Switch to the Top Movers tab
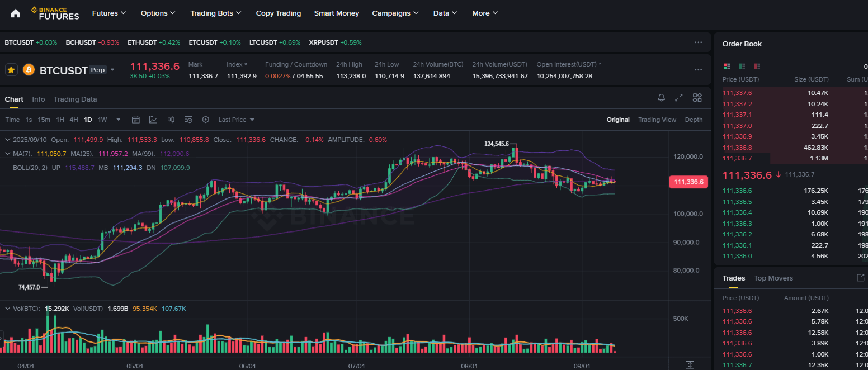The image size is (868, 370). tap(773, 278)
